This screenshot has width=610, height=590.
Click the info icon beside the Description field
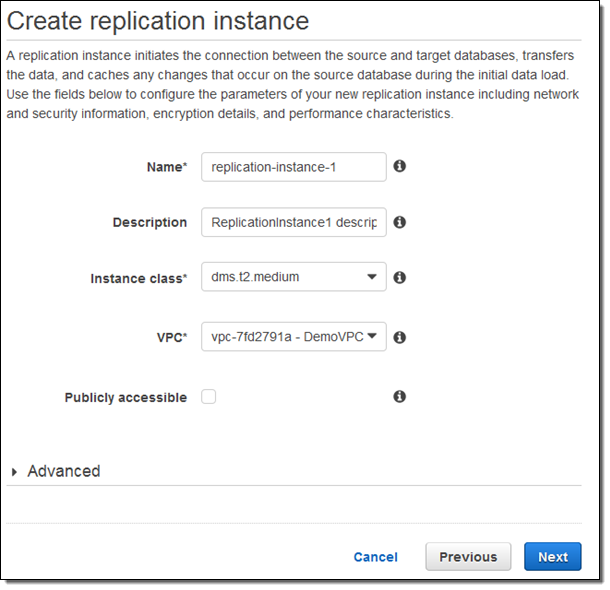click(399, 222)
